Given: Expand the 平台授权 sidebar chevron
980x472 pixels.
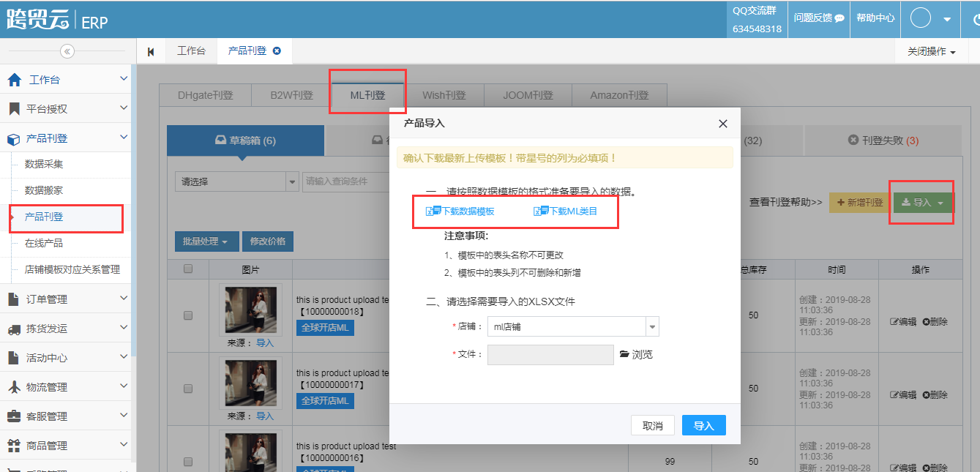Looking at the screenshot, I should tap(124, 108).
